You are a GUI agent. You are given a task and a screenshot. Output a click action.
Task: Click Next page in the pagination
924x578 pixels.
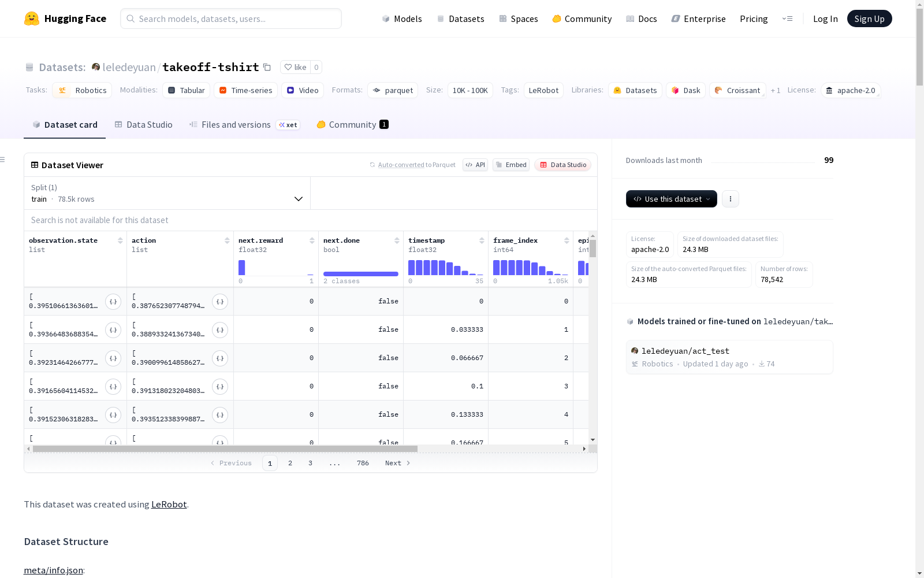tap(397, 463)
